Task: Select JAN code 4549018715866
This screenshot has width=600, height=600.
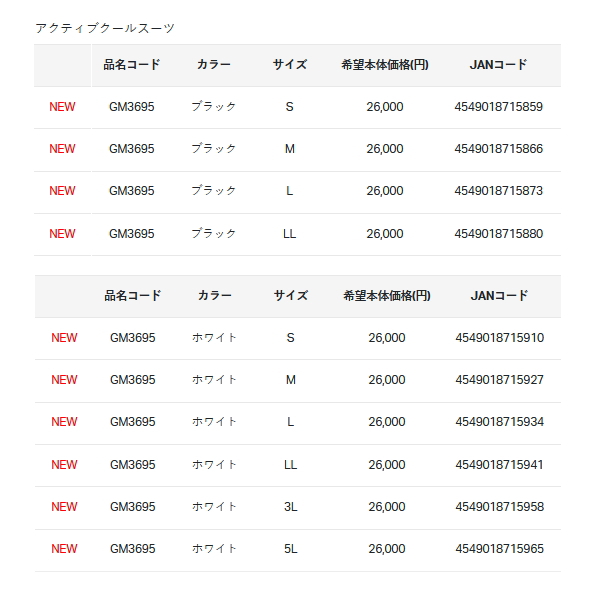Action: 498,149
